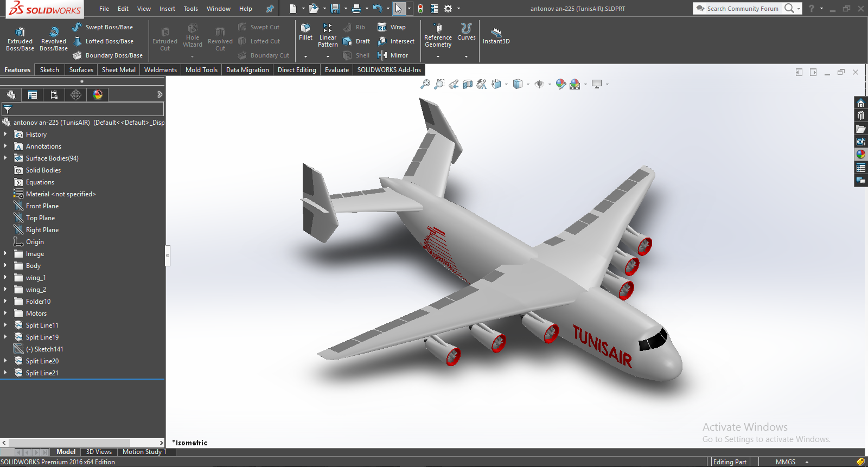Open the PropertyManager tab
This screenshot has height=467, width=868.
point(33,95)
